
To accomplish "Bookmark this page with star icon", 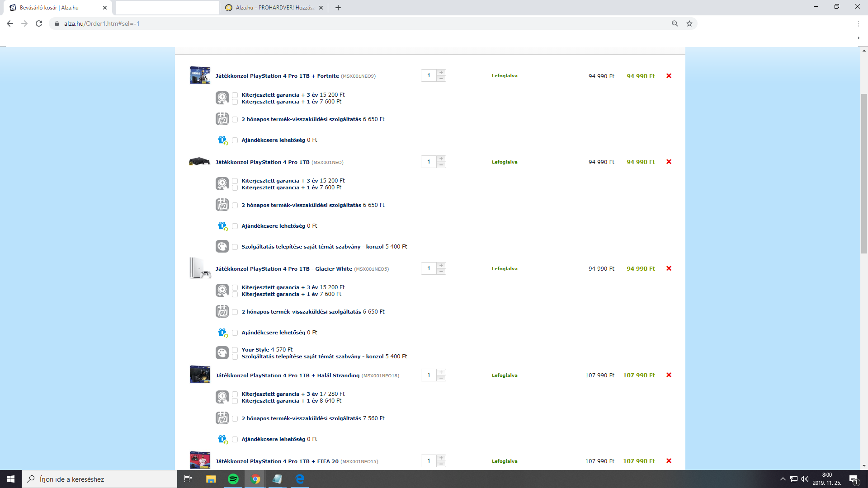I will (x=689, y=23).
